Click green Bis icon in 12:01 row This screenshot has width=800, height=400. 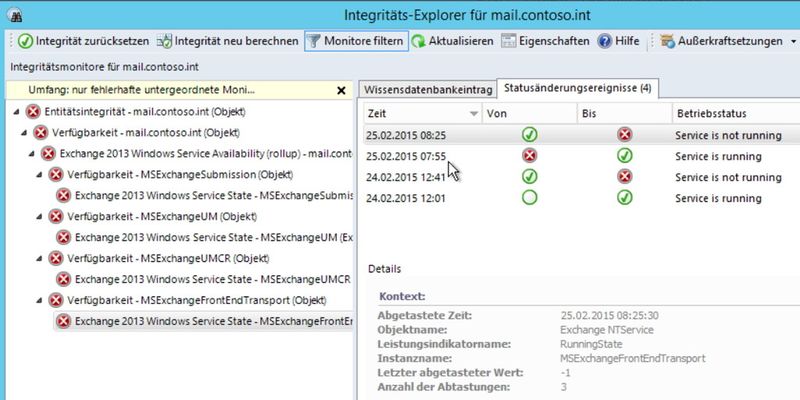[x=624, y=198]
